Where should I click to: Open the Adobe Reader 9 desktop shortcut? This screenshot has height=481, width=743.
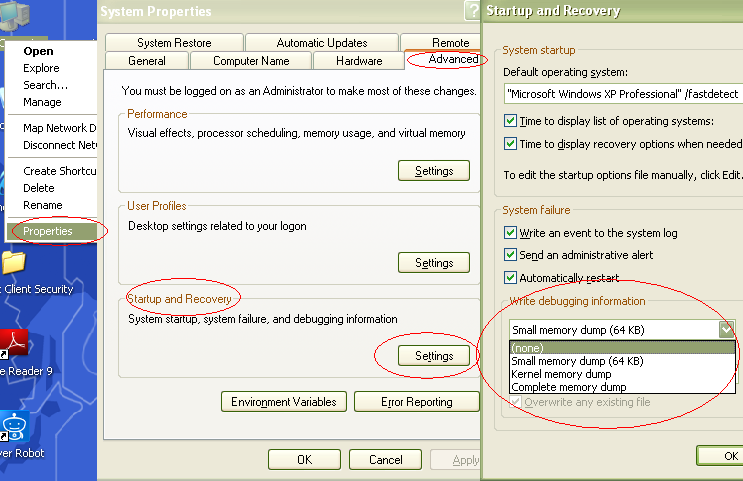click(x=14, y=343)
